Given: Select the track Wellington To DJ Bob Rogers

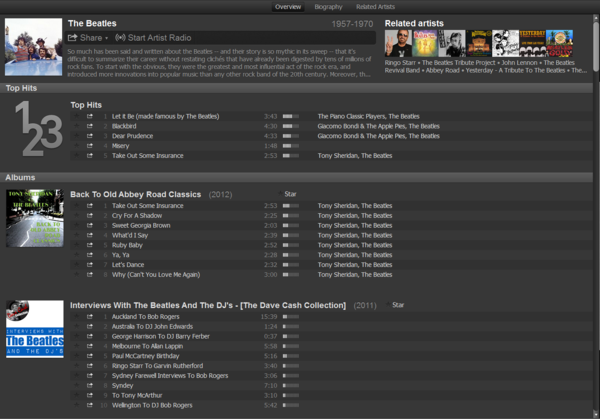Looking at the screenshot, I should tap(331, 405).
